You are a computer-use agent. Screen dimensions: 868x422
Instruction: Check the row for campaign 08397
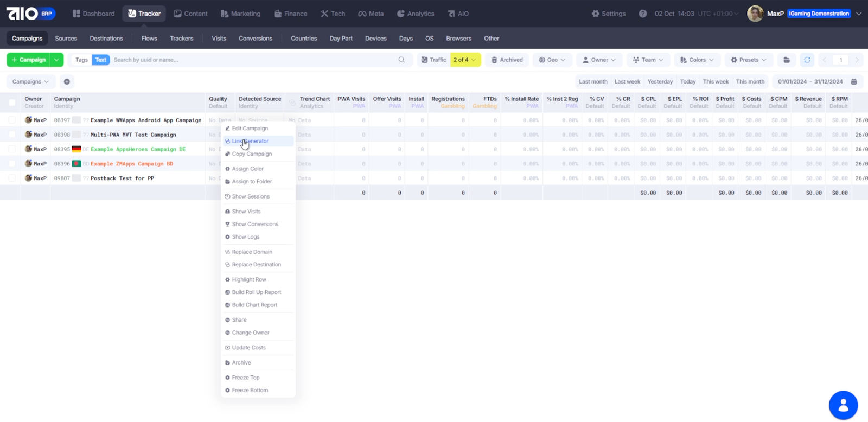[12, 120]
